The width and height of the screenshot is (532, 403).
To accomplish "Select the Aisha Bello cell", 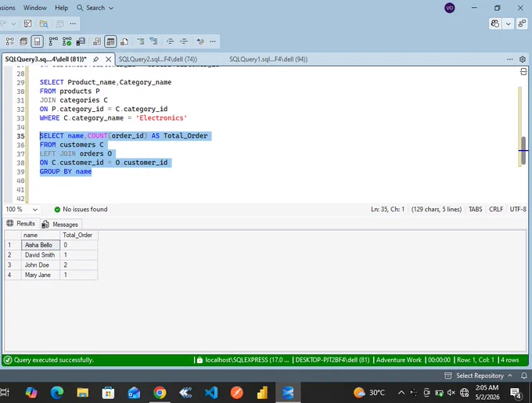I will [41, 245].
